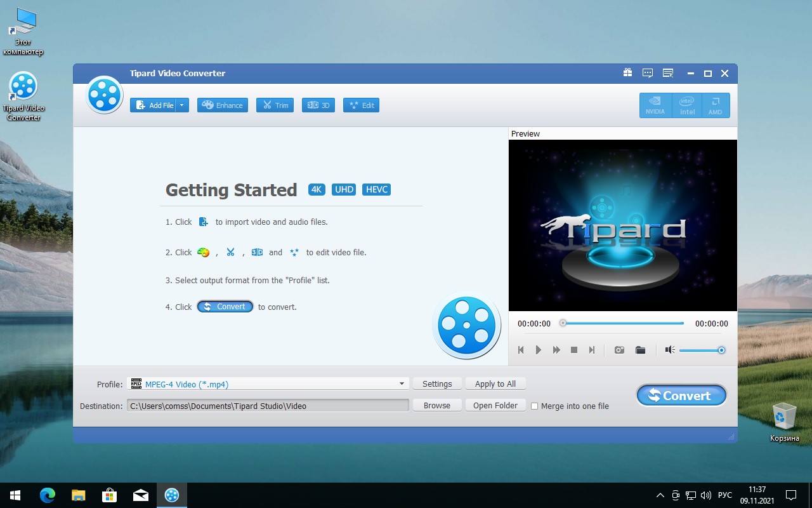Select the Recycle Bin desktop icon
812x508 pixels.
point(785,422)
